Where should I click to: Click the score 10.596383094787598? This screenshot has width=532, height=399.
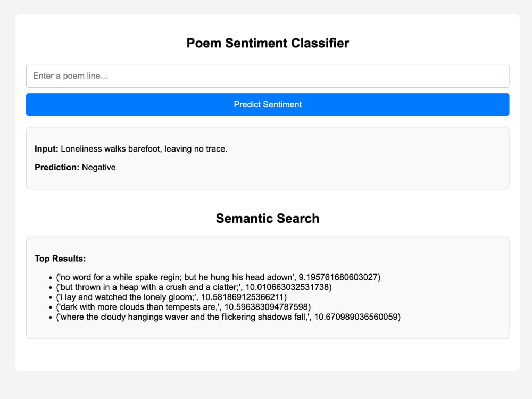(x=267, y=307)
